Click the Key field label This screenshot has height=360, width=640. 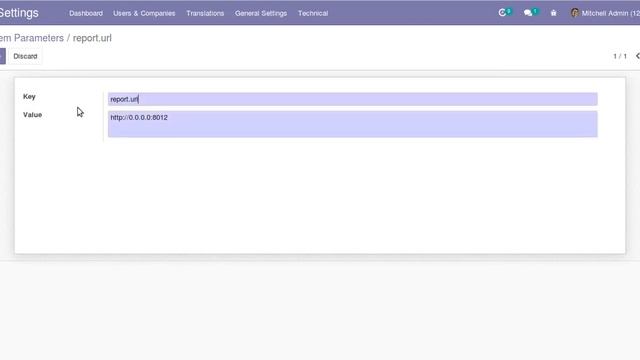pyautogui.click(x=29, y=96)
